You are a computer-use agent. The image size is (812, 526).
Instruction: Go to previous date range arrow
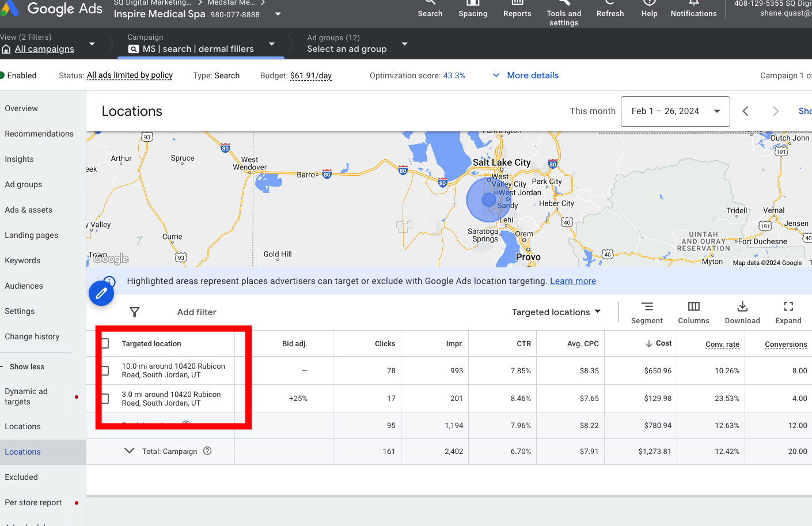(x=745, y=111)
